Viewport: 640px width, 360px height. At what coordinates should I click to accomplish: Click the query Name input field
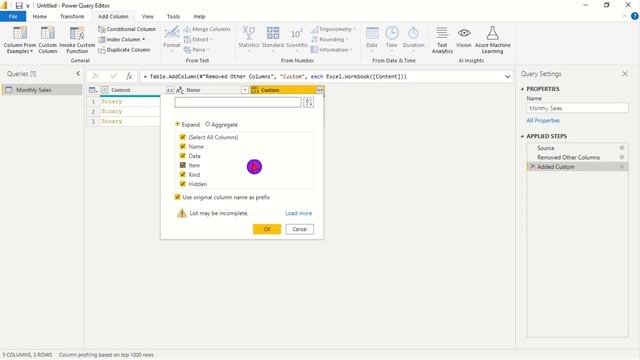pos(577,108)
